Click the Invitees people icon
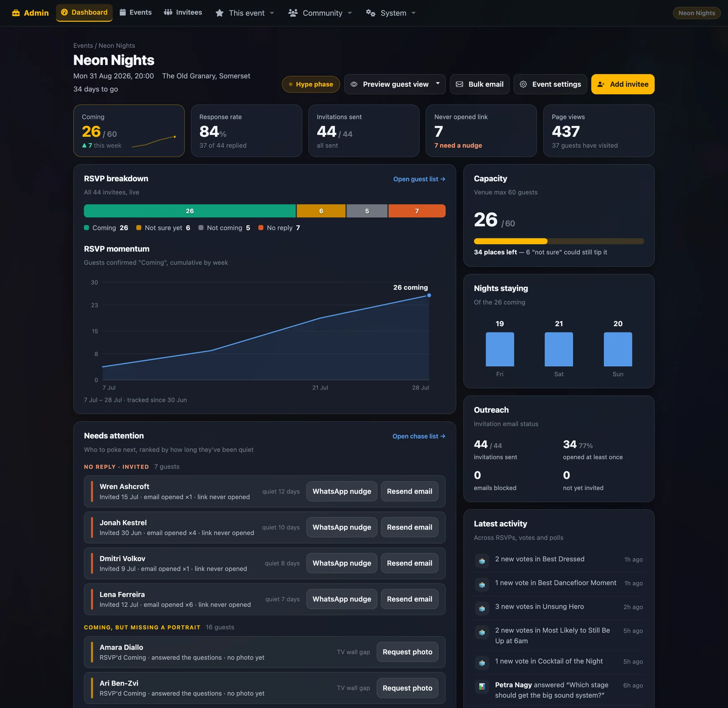Screen dimensions: 728x708 [168, 12]
